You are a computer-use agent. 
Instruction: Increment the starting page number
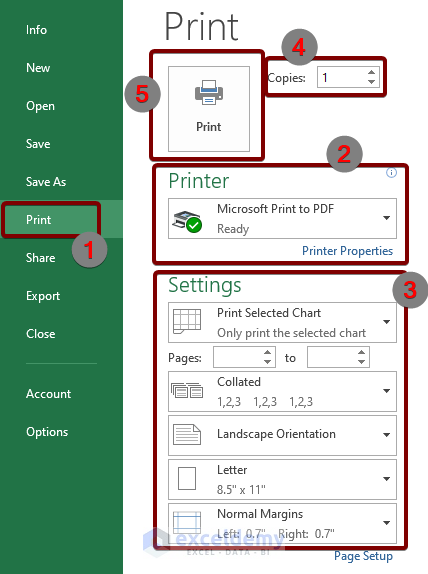click(268, 353)
